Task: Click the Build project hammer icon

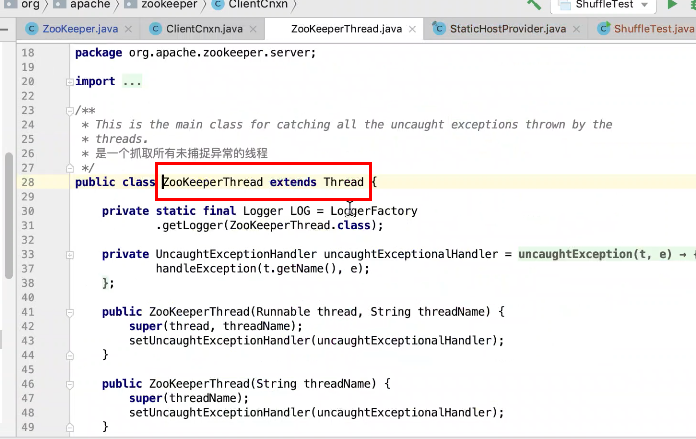Action: pyautogui.click(x=534, y=4)
